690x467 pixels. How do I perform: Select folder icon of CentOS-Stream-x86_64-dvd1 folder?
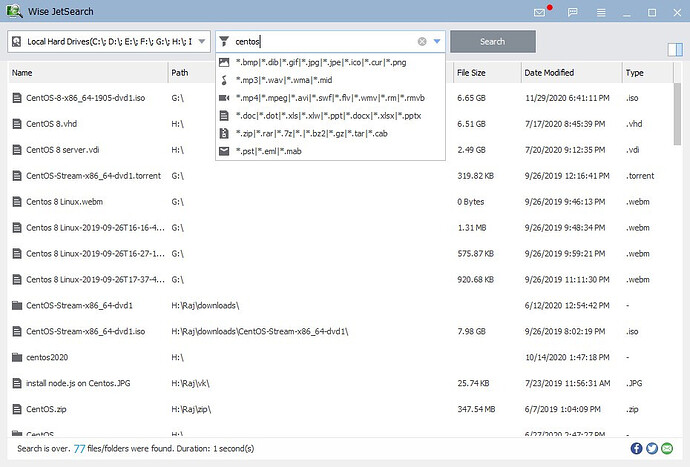pos(17,305)
